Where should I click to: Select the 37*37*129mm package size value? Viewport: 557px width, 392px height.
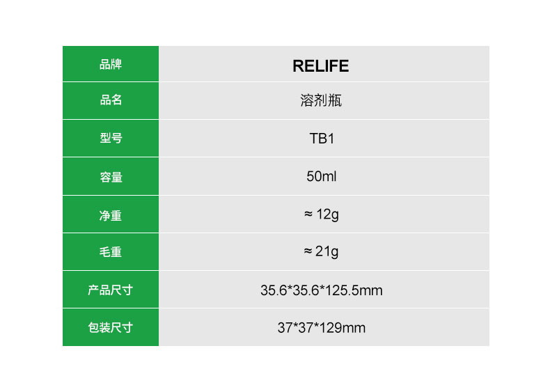tap(321, 327)
